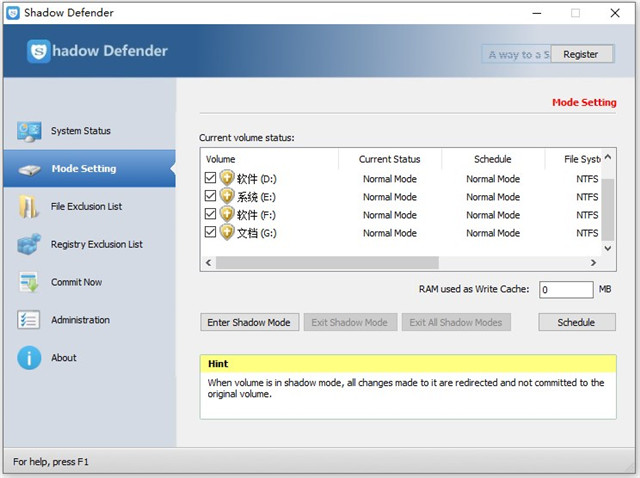Select the 系统 (E:) volume name
Viewport: 640px width, 478px height.
coord(257,197)
